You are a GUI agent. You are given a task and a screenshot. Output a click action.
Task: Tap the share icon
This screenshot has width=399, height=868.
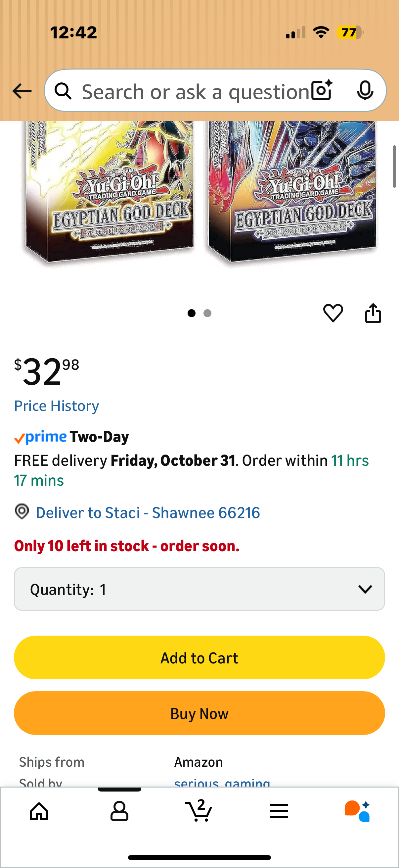point(373,313)
